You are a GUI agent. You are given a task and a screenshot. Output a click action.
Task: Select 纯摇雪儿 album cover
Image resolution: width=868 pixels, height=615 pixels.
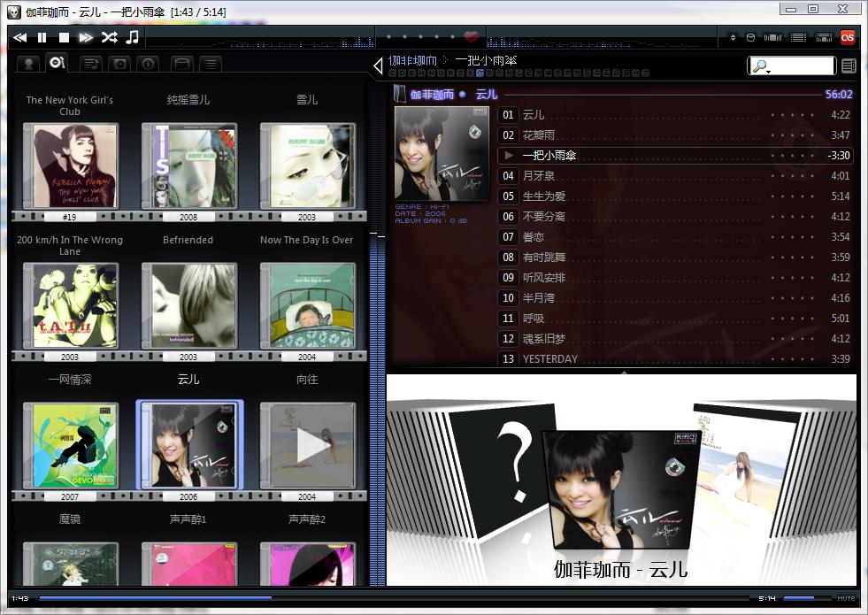pos(189,166)
